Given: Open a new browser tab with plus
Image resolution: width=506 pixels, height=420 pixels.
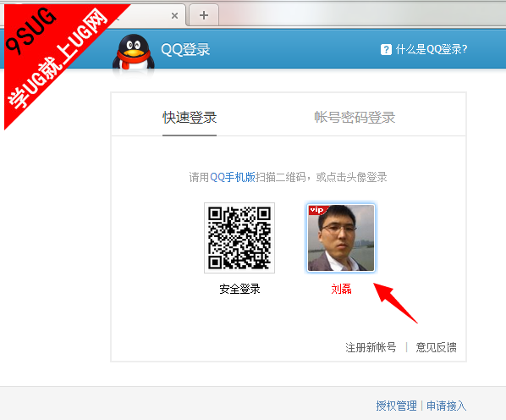Looking at the screenshot, I should [x=204, y=15].
